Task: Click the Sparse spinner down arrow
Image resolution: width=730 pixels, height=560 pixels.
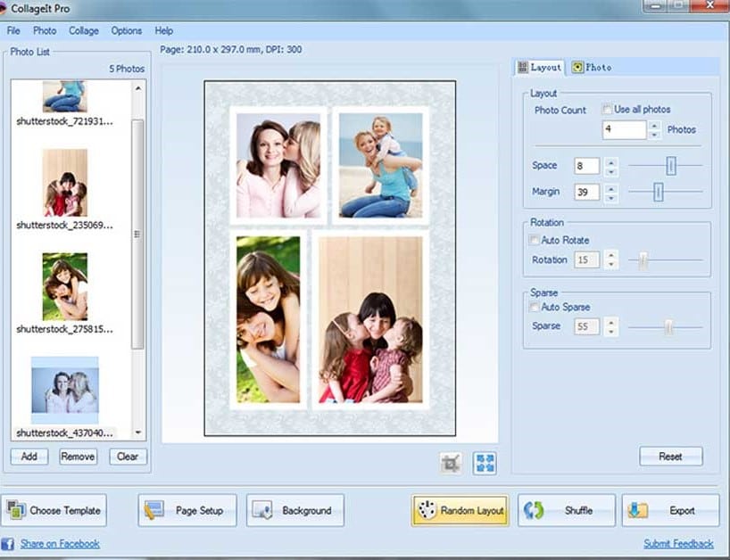Action: tap(610, 331)
